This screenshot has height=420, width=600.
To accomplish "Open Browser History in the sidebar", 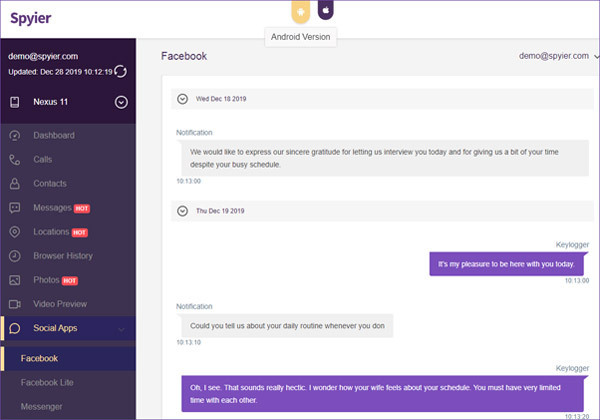I will (x=62, y=256).
